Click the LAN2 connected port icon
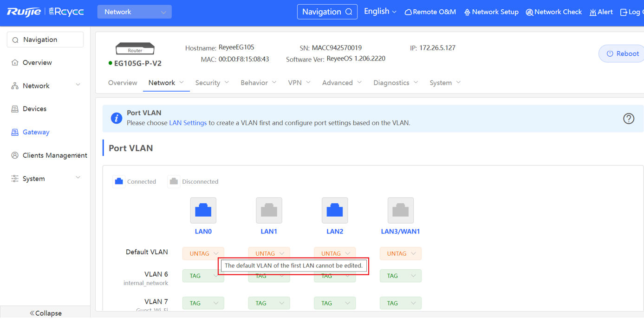The height and width of the screenshot is (319, 644). pyautogui.click(x=335, y=210)
